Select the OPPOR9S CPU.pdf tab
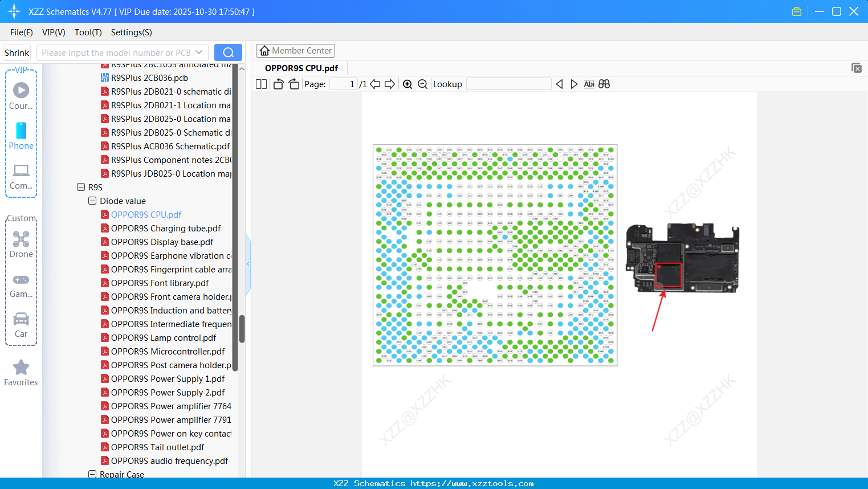Viewport: 868px width, 489px height. [x=301, y=68]
